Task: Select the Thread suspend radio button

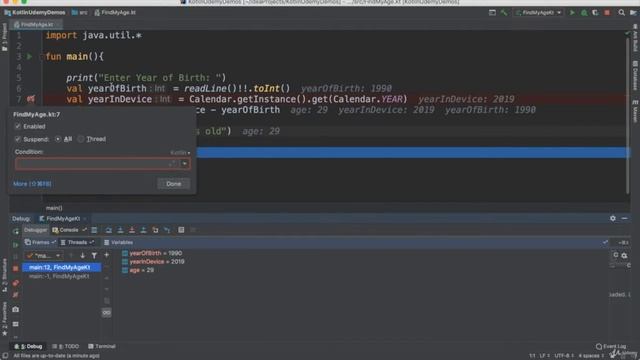Action: click(81, 139)
